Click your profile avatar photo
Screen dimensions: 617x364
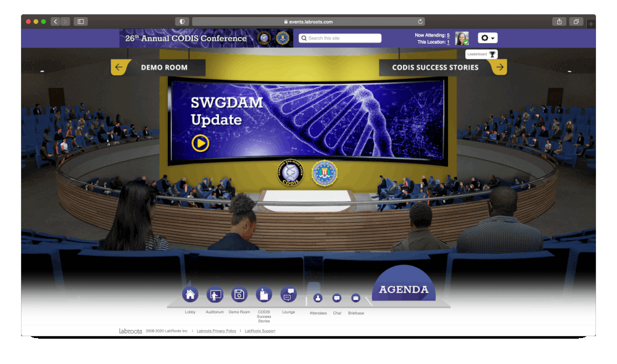[462, 38]
